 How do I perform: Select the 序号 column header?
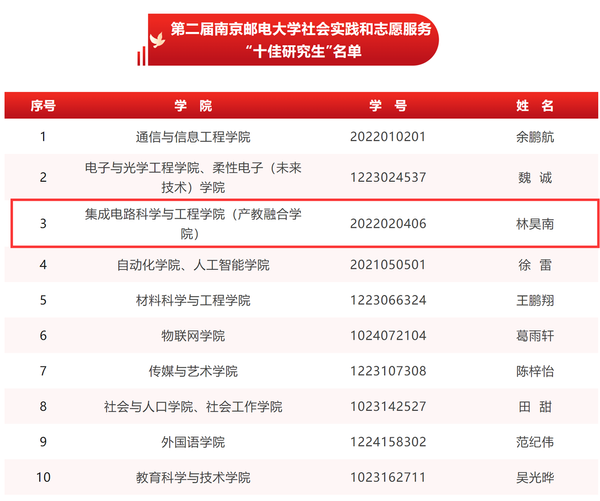pyautogui.click(x=42, y=105)
